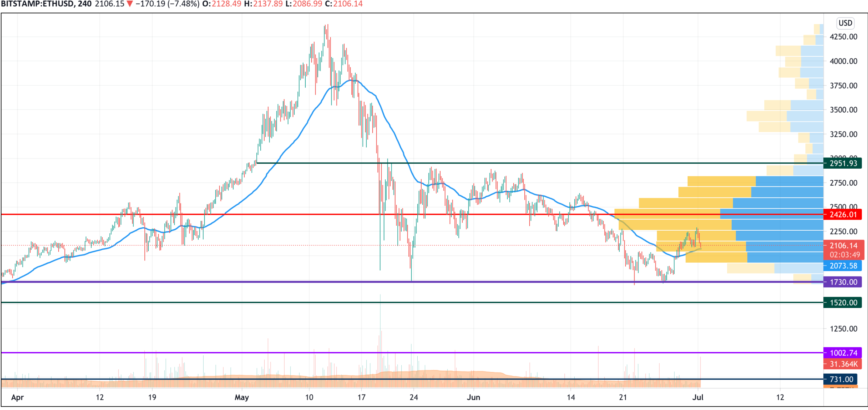The image size is (868, 410).
Task: Click the 4250.00 price scale tick
Action: tap(843, 37)
